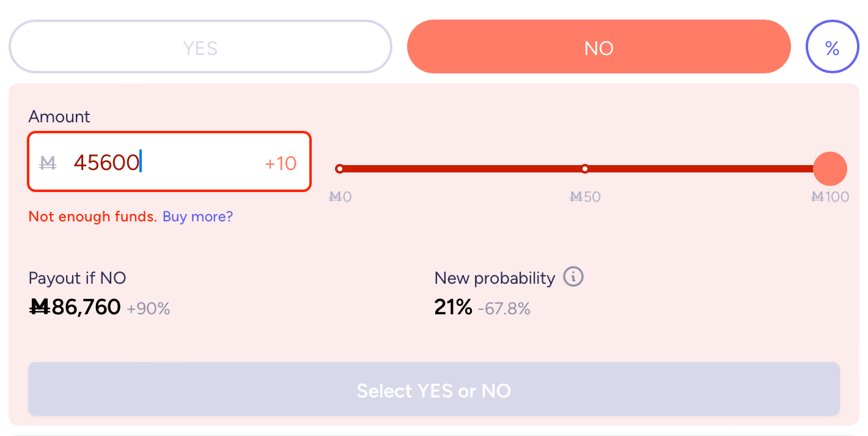The height and width of the screenshot is (436, 868).
Task: Click the +90% payout gain text
Action: point(149,309)
